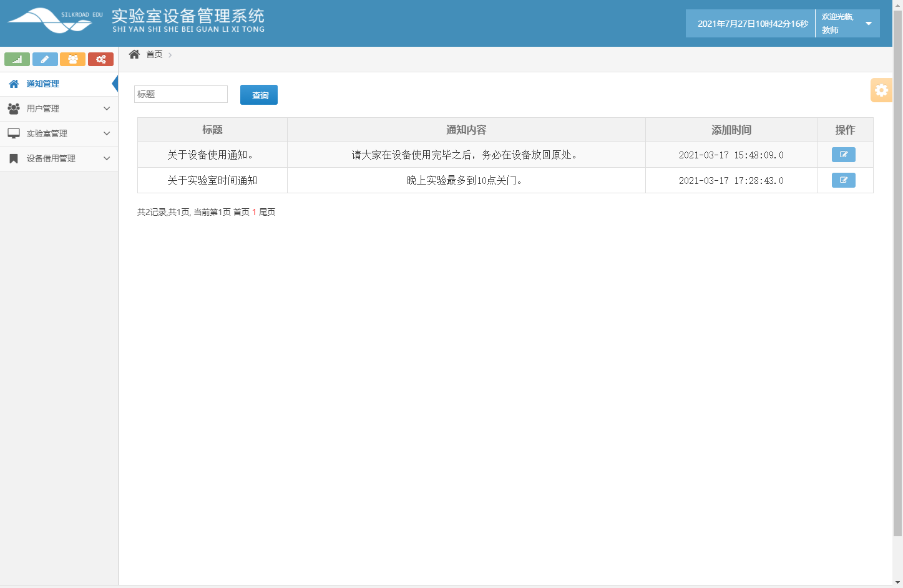Viewport: 903px width, 588px height.
Task: Click the users icon beside 用户管理
Action: click(x=13, y=108)
